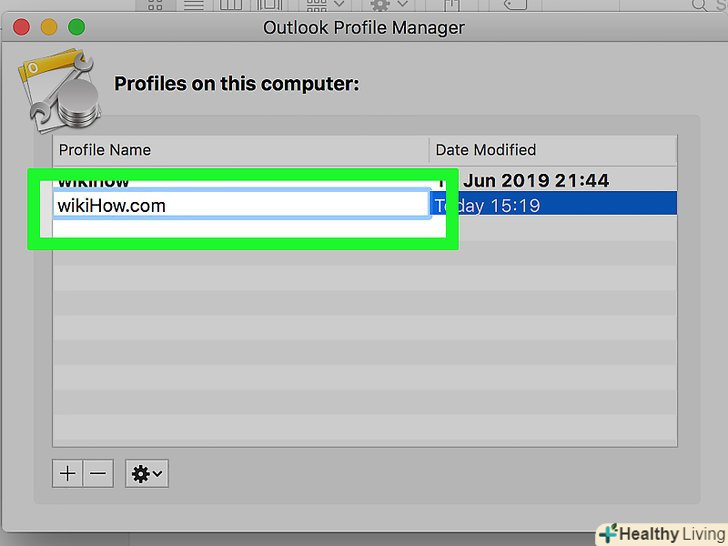Click the plus button to add profile
This screenshot has height=546, width=728.
coord(68,473)
